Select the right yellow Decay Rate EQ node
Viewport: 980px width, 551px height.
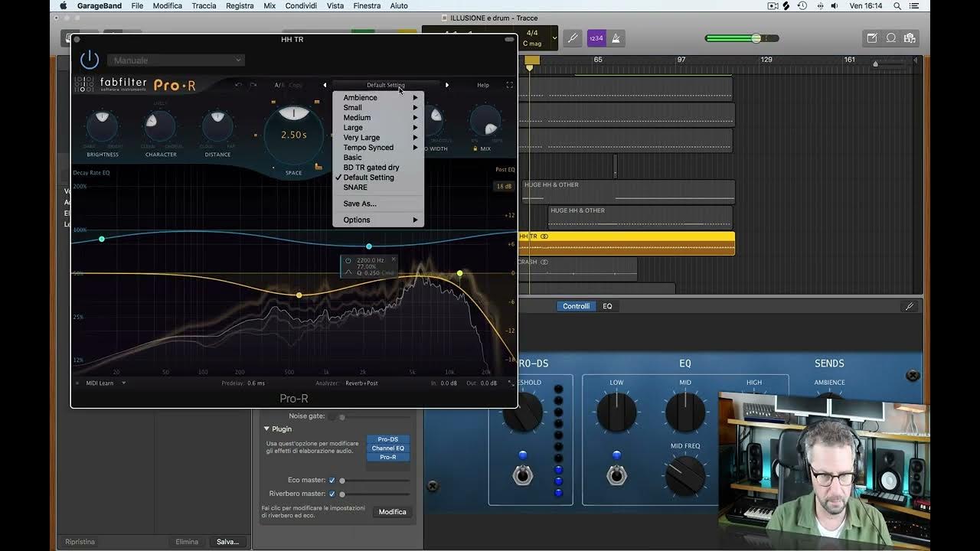460,273
